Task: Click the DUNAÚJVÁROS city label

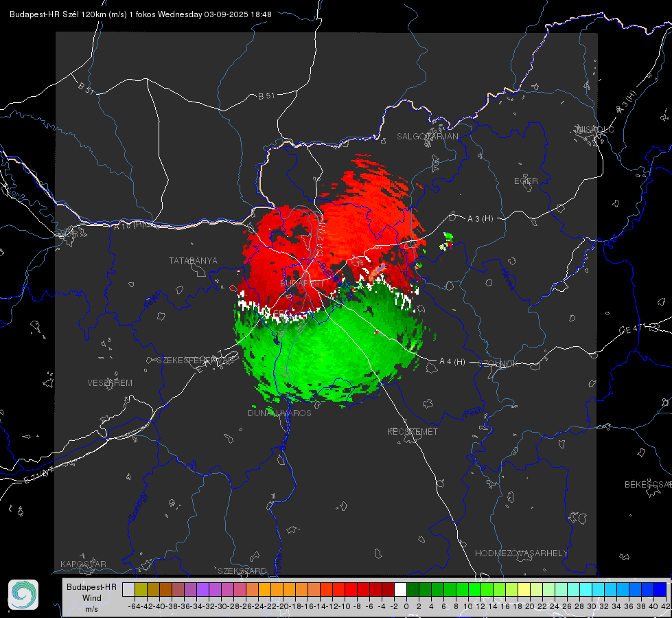Action: pos(279,413)
